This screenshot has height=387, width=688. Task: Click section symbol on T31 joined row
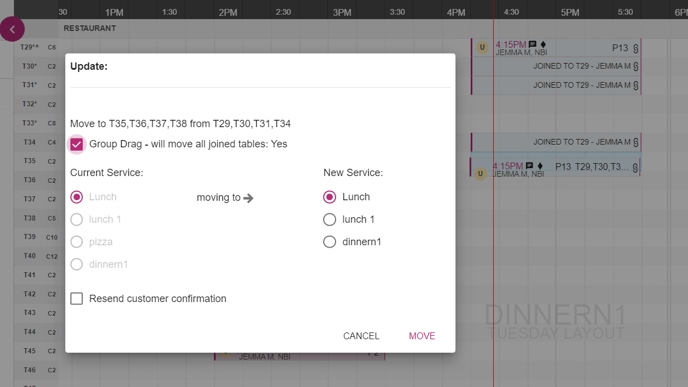[636, 86]
